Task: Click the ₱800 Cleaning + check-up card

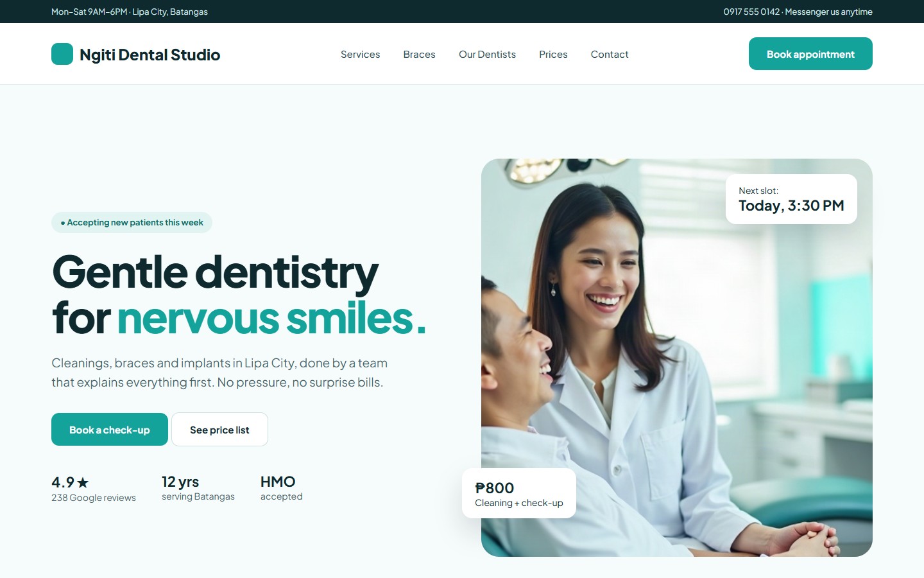Action: [x=519, y=493]
